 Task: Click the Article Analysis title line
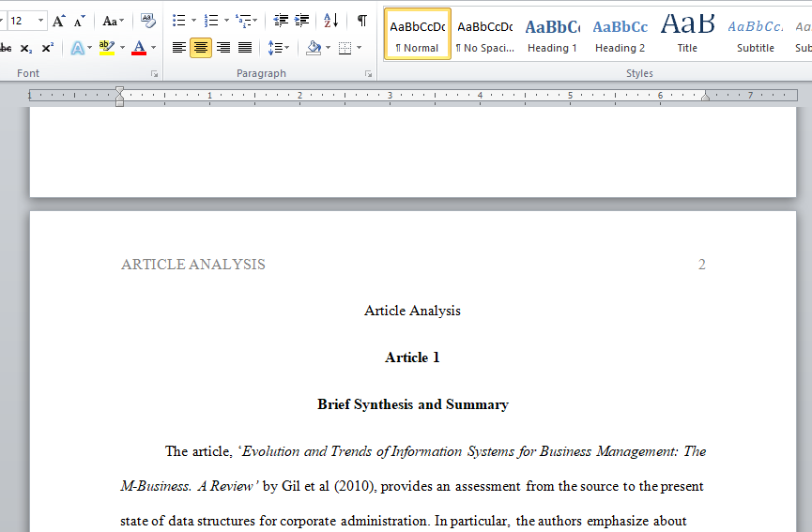tap(412, 311)
